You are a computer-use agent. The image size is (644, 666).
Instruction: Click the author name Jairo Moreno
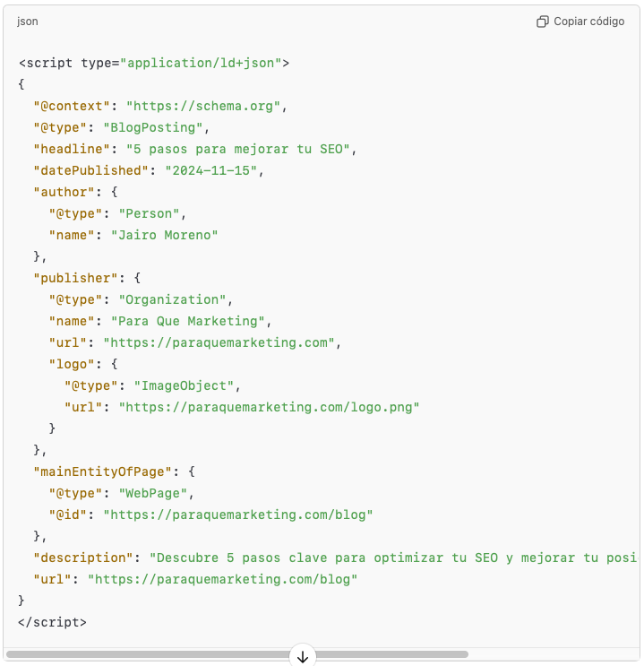[x=164, y=235]
